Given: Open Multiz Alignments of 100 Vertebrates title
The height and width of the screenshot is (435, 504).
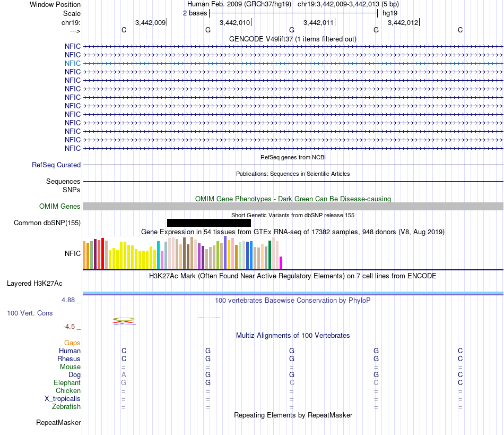Looking at the screenshot, I should (293, 335).
